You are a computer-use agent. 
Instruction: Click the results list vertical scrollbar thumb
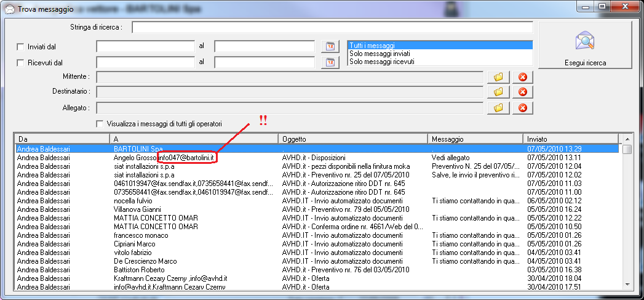[627, 148]
